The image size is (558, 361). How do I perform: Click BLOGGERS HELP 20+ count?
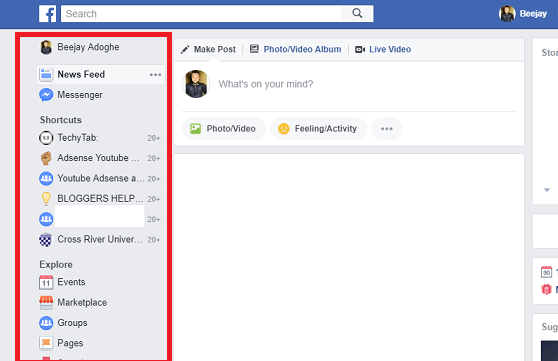[x=154, y=199]
